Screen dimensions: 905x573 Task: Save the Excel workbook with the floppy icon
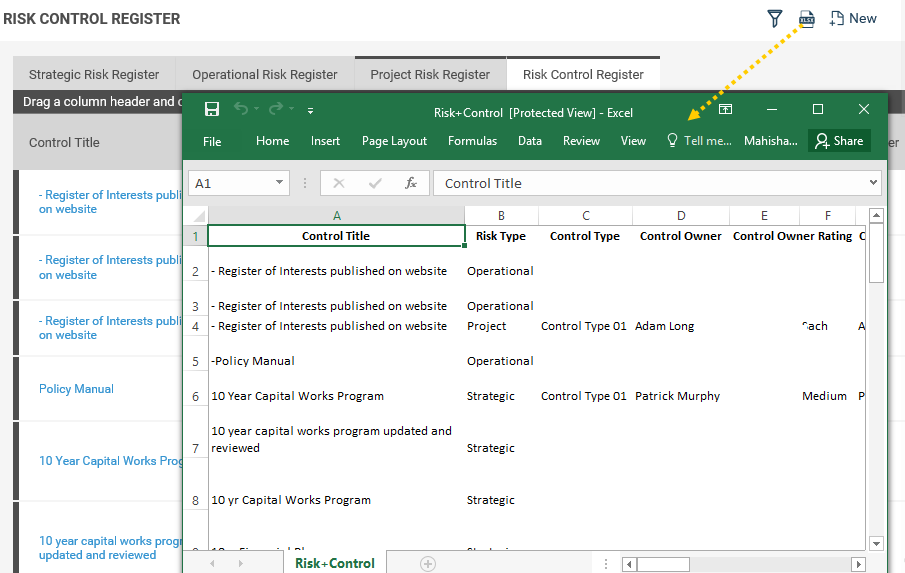(x=212, y=109)
